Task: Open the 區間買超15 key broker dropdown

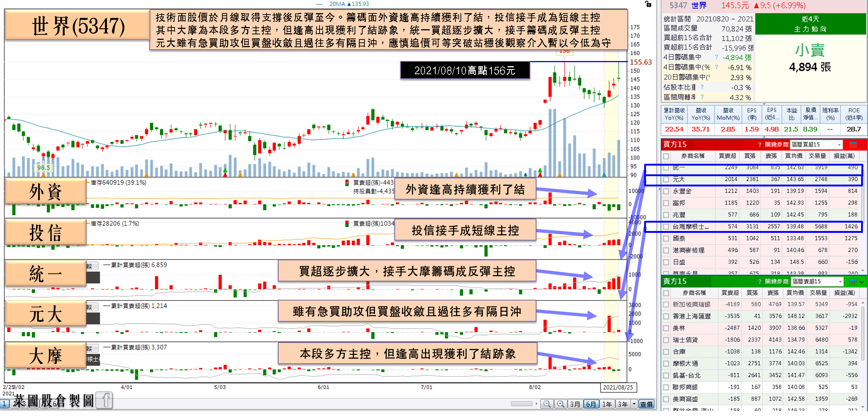Action: pyautogui.click(x=816, y=144)
